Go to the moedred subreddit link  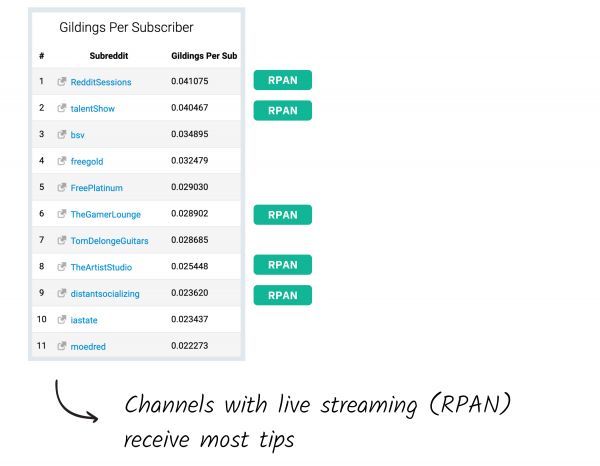88,347
